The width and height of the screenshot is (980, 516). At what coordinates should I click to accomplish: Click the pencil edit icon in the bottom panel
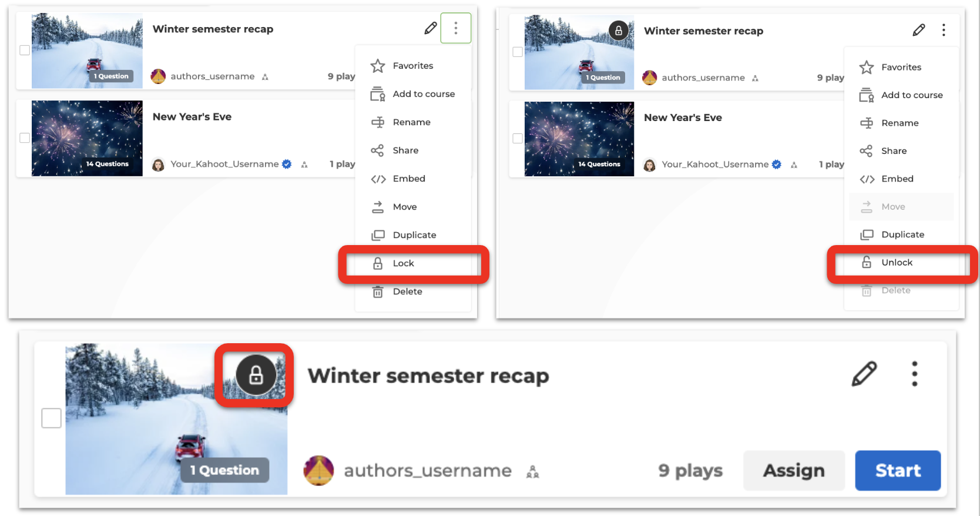[864, 374]
